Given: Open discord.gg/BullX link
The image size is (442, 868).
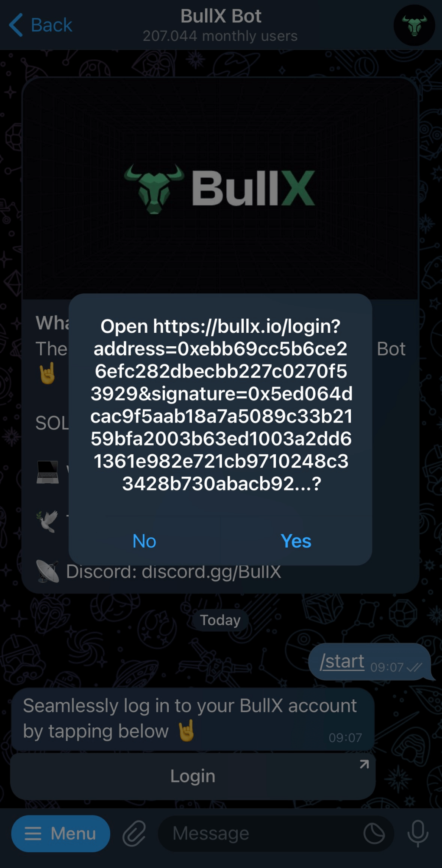Looking at the screenshot, I should click(211, 571).
